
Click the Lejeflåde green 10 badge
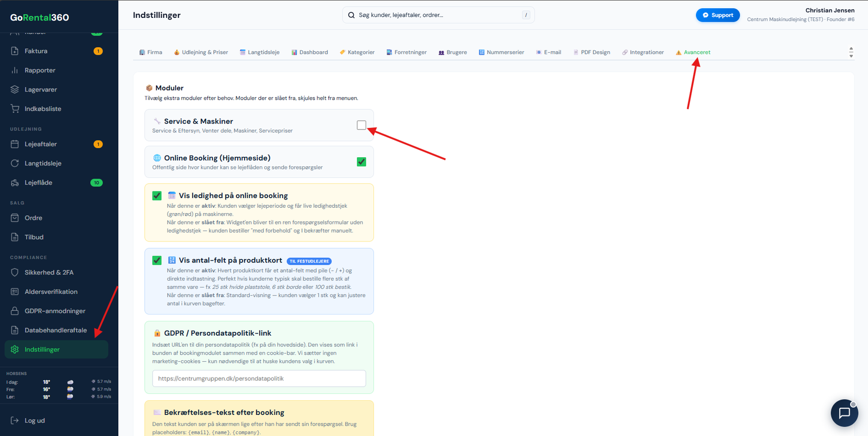click(97, 183)
